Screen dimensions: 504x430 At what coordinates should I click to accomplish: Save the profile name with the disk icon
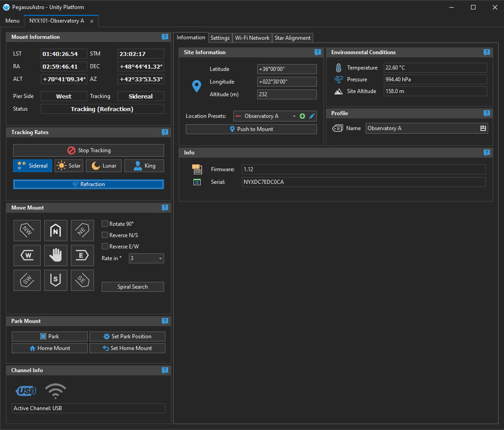tap(484, 128)
